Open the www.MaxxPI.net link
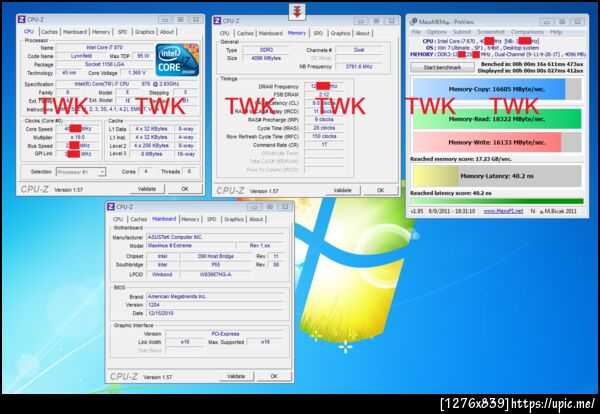The height and width of the screenshot is (414, 600). pyautogui.click(x=503, y=211)
